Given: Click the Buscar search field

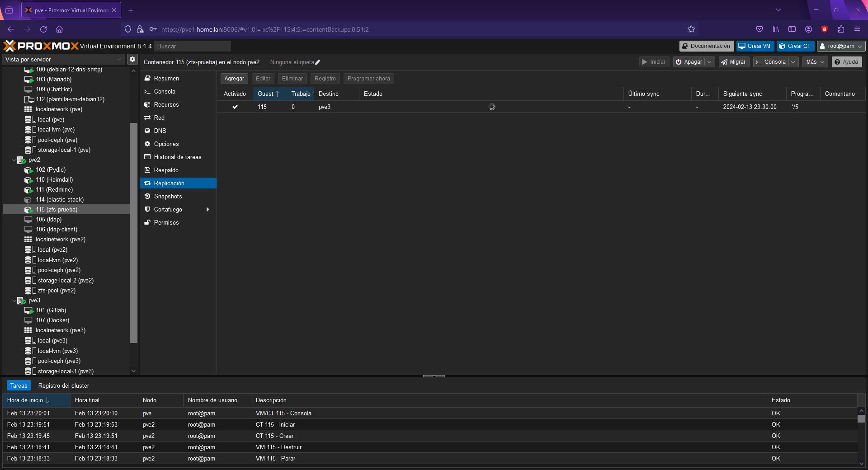Looking at the screenshot, I should tap(193, 46).
